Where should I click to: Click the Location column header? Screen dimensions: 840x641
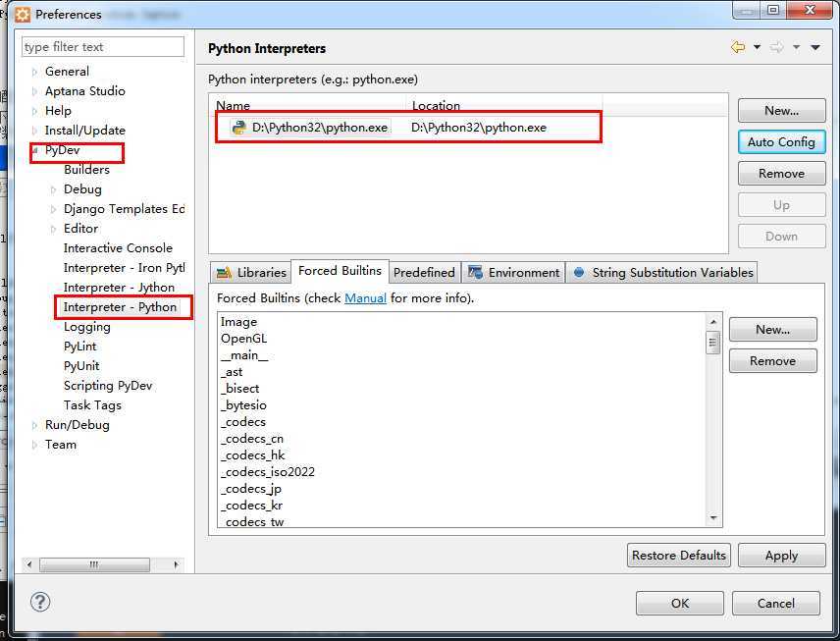tap(436, 106)
